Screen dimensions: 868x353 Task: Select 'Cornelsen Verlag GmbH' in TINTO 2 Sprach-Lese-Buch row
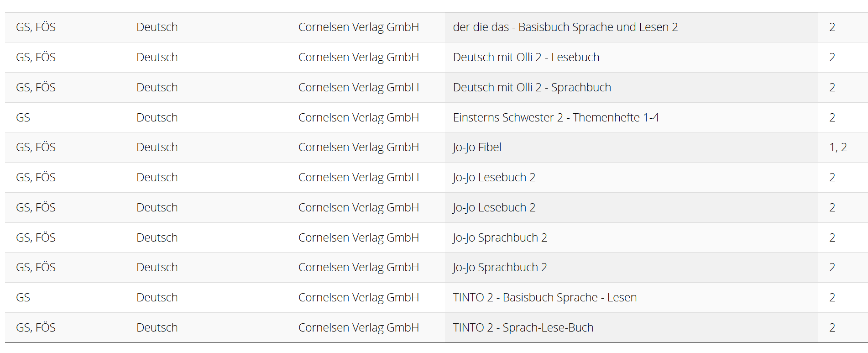tap(358, 328)
